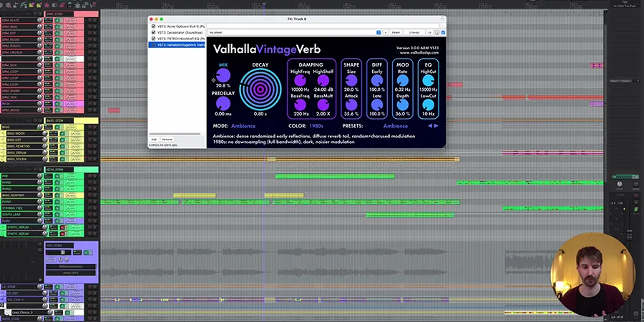Open the 'No preset' preset dropdown

click(293, 32)
